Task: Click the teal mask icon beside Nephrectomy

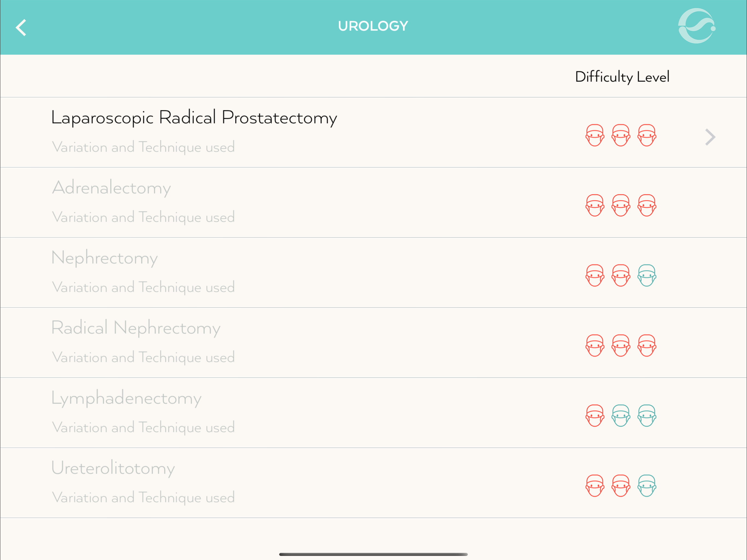Action: tap(647, 275)
